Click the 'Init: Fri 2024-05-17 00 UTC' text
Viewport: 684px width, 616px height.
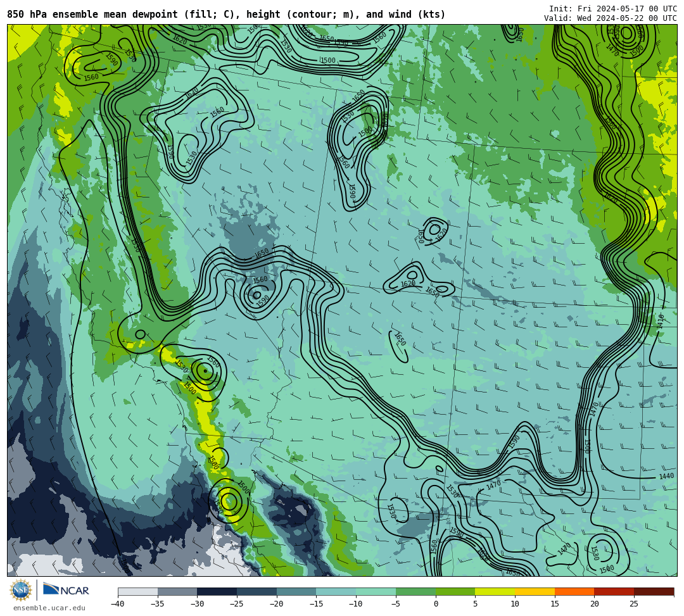tap(613, 9)
